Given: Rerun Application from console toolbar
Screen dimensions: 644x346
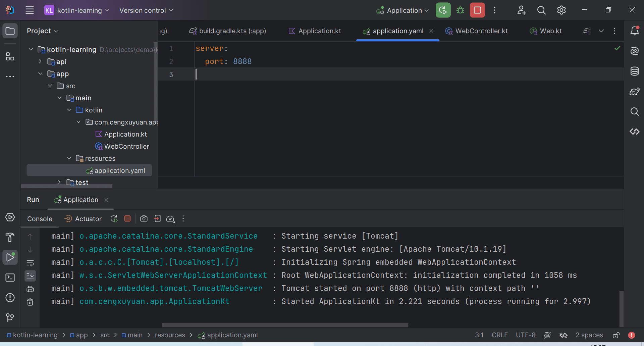Looking at the screenshot, I should click(114, 219).
